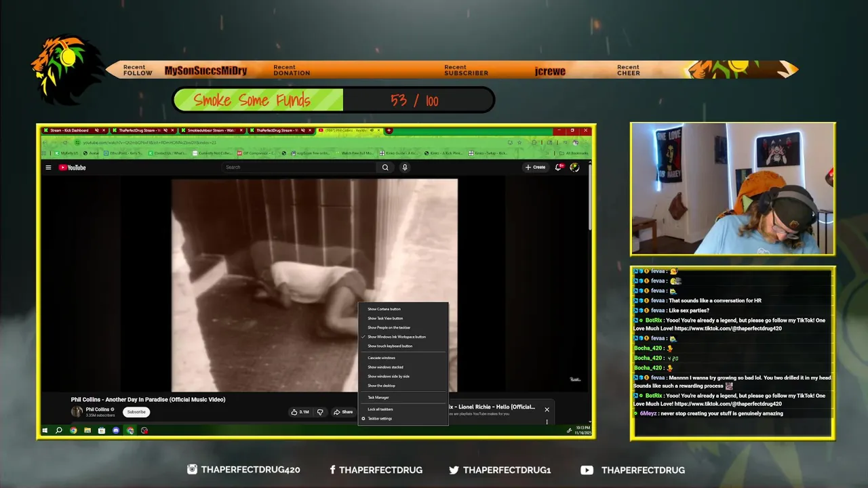
Task: Launch File Explorer from the taskbar
Action: pos(87,430)
